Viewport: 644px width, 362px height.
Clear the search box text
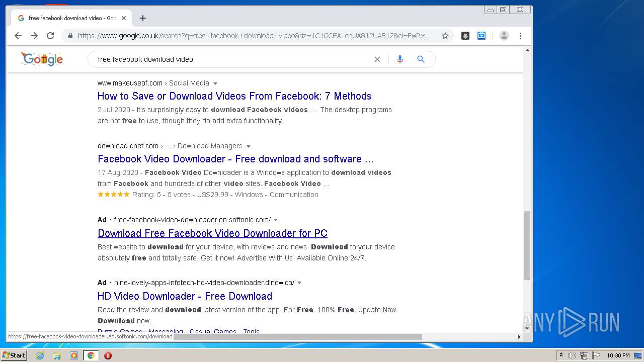(x=377, y=59)
